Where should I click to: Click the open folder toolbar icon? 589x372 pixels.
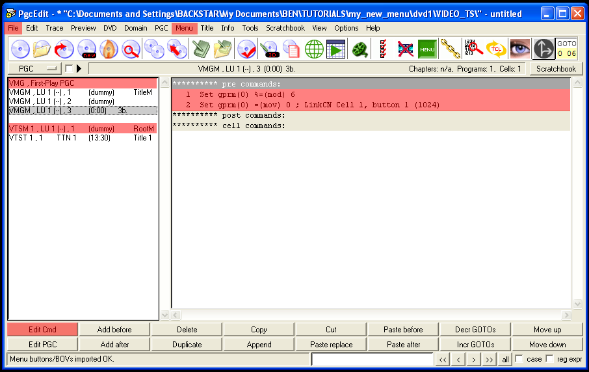tap(42, 49)
